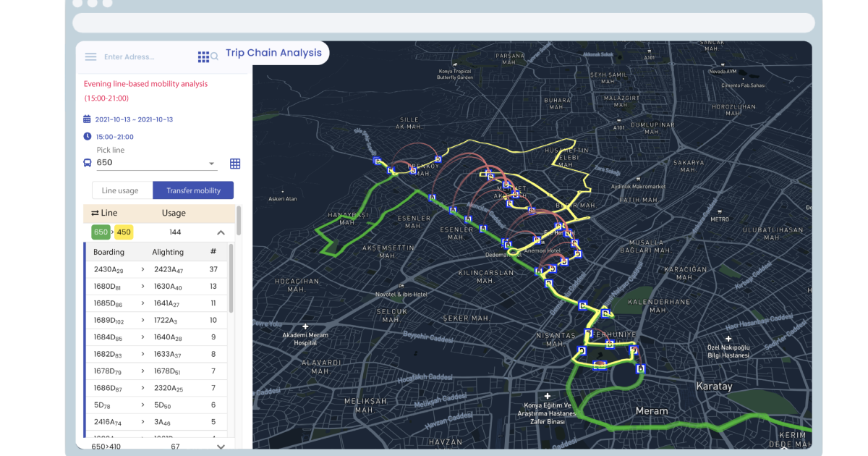Click the grid search icon beside address field
Image resolution: width=868 pixels, height=456 pixels.
(207, 56)
